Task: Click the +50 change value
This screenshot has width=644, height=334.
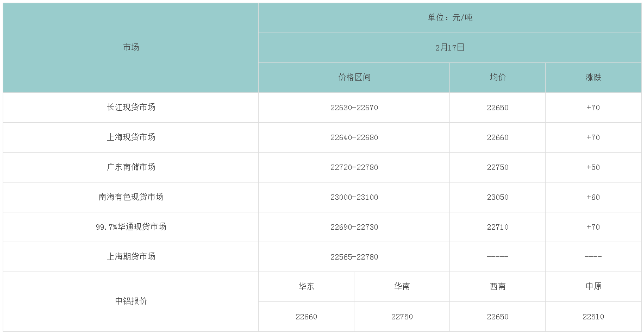Action: point(593,167)
